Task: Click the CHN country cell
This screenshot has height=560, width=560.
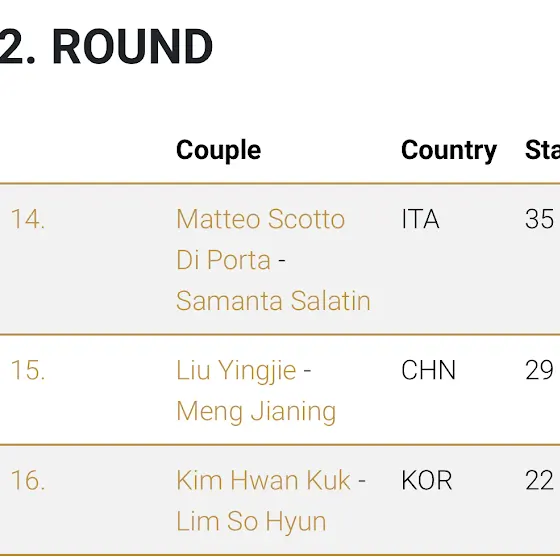Action: 429,370
